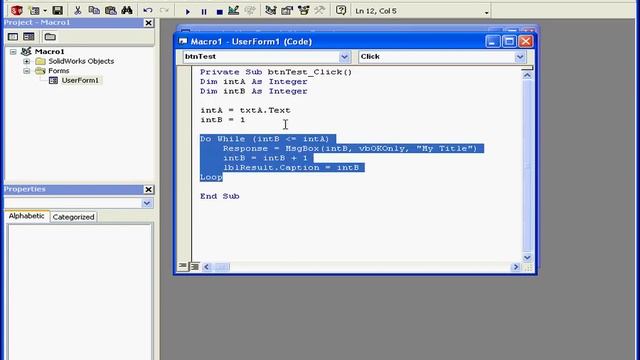Run the macro with the play button

[x=187, y=11]
